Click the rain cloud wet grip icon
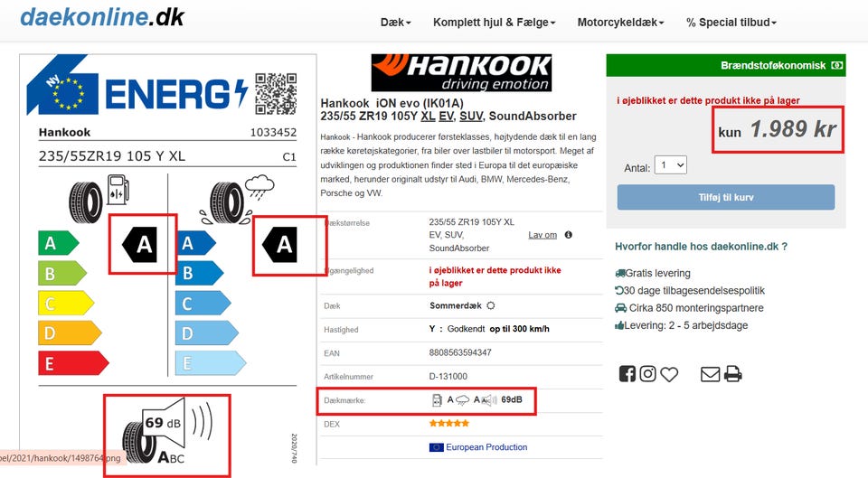This screenshot has height=478, width=868. [x=259, y=187]
